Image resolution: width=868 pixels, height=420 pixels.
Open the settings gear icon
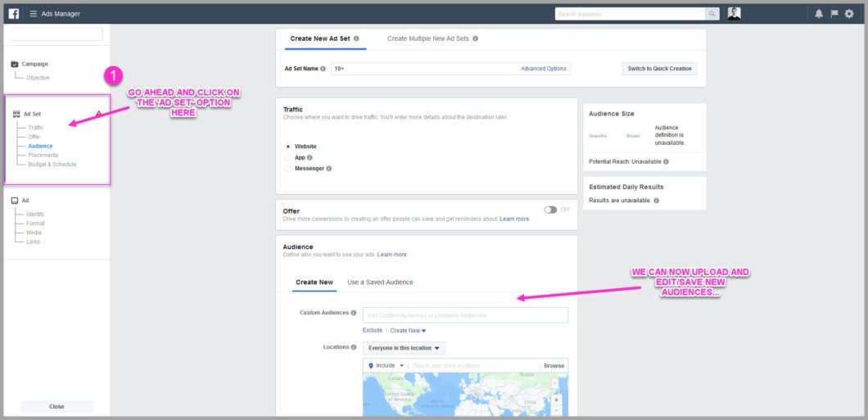pos(849,14)
